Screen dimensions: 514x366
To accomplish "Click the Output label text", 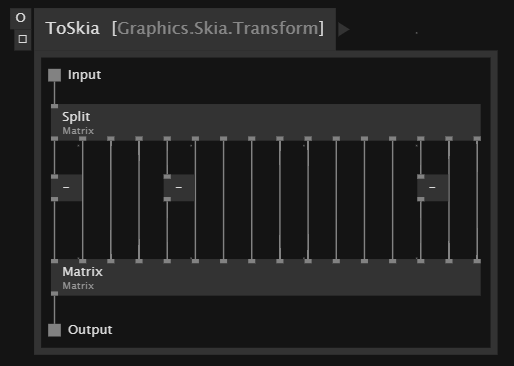I will click(x=90, y=330).
